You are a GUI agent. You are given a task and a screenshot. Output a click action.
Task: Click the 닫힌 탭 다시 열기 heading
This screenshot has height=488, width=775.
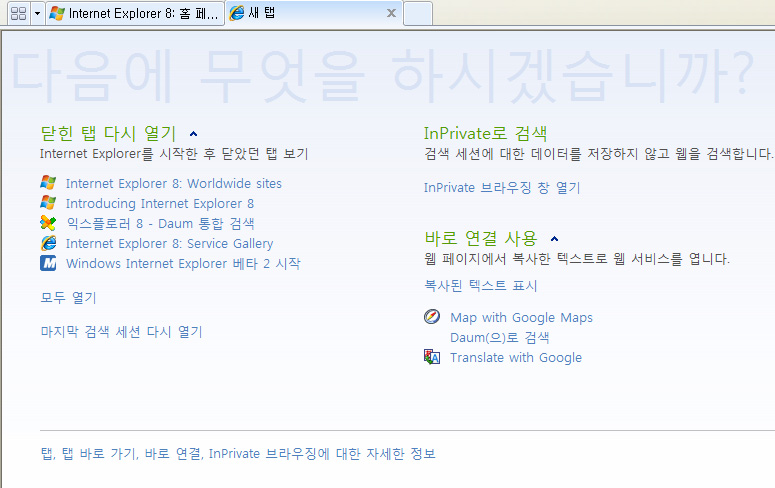[108, 133]
